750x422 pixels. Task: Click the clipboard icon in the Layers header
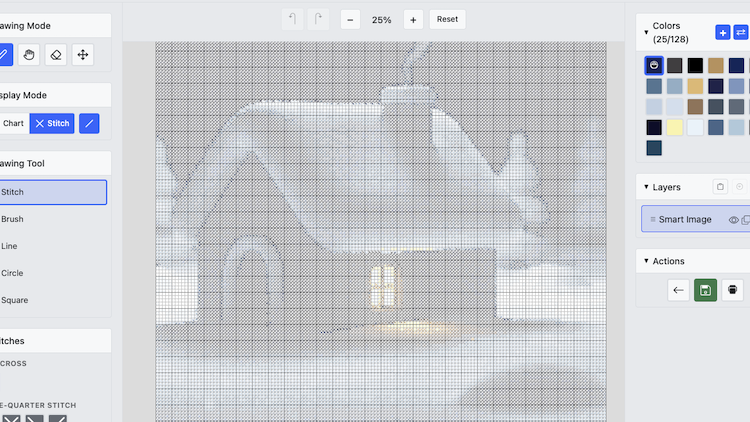(720, 187)
